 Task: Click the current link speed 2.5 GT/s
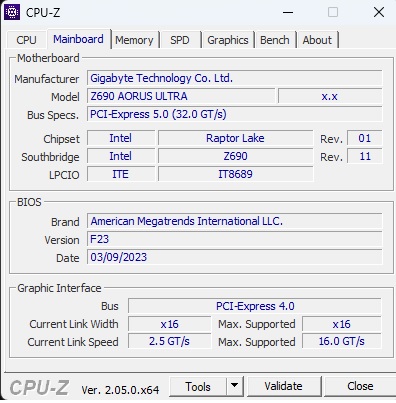click(170, 341)
